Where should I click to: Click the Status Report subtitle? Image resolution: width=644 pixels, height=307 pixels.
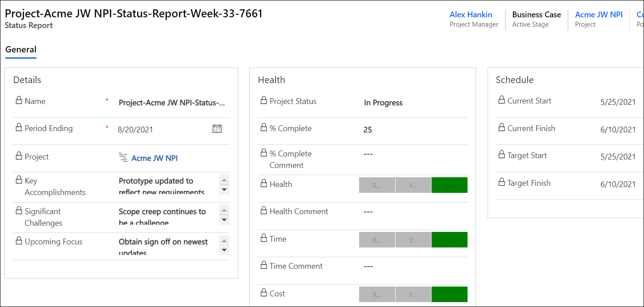click(29, 25)
